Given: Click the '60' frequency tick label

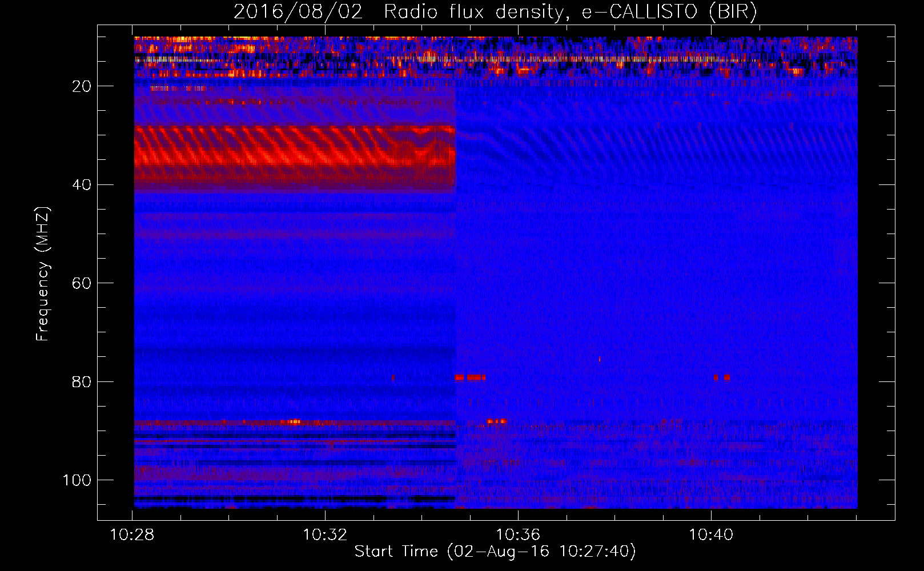Looking at the screenshot, I should click(82, 283).
